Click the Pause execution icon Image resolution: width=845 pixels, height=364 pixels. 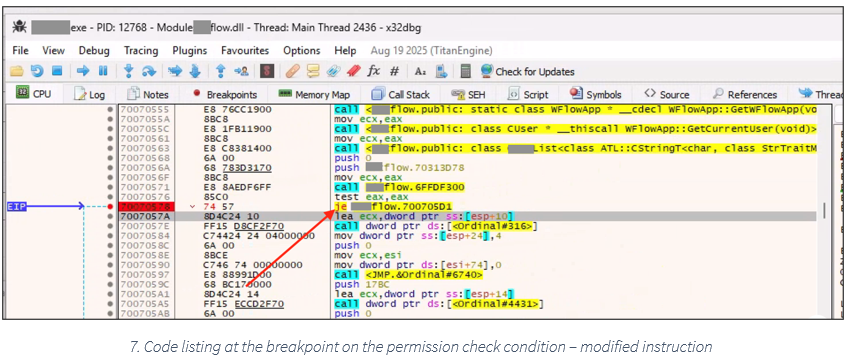click(102, 71)
